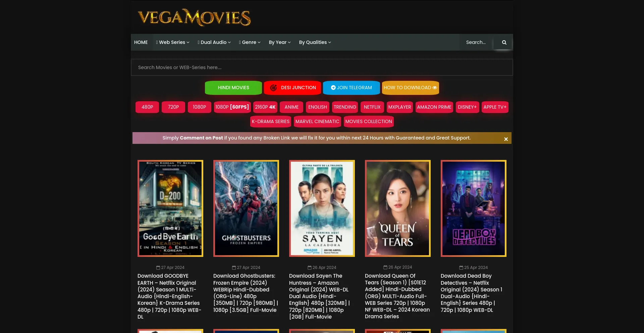The width and height of the screenshot is (644, 333).
Task: Select HOME in the navigation bar
Action: [x=141, y=42]
